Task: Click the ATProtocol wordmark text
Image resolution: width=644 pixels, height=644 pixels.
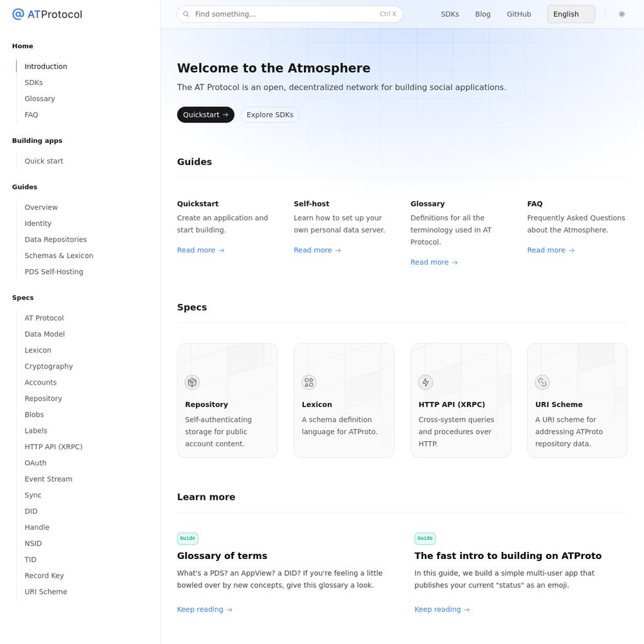Action: click(x=55, y=14)
